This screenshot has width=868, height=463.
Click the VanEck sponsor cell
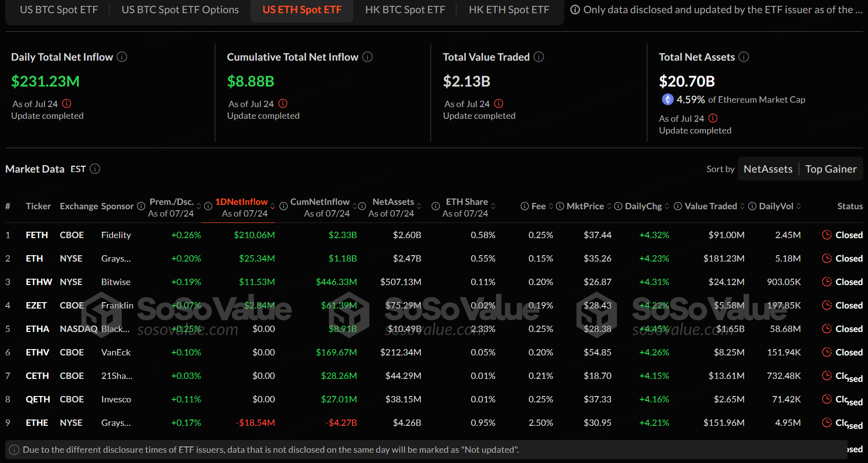click(116, 353)
